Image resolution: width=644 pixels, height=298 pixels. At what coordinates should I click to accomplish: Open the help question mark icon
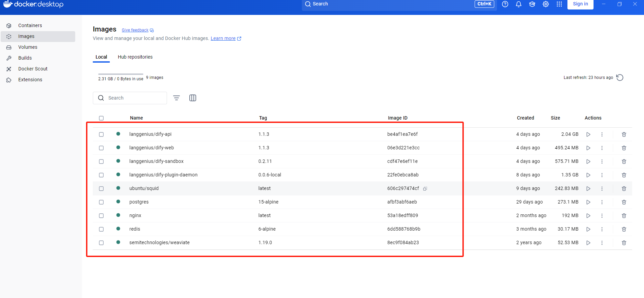[x=505, y=4]
